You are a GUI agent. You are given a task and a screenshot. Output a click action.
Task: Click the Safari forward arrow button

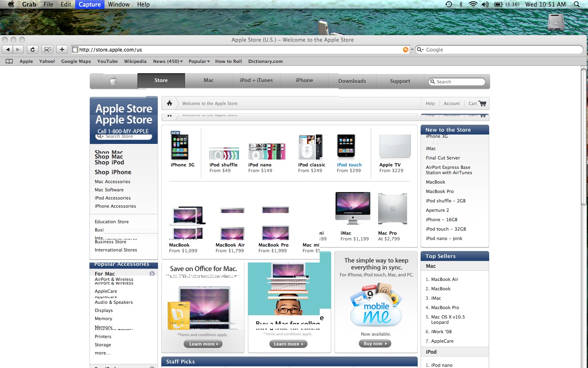point(18,49)
